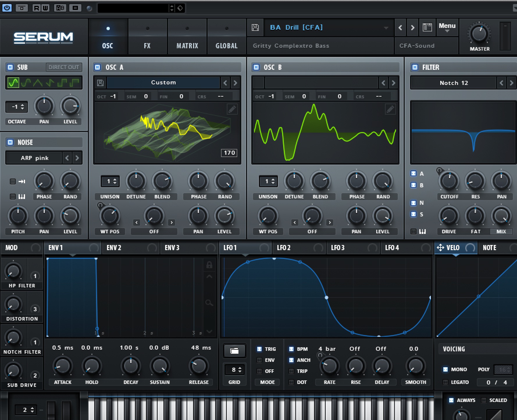Enable the MONO voicing checkbox

pos(445,369)
